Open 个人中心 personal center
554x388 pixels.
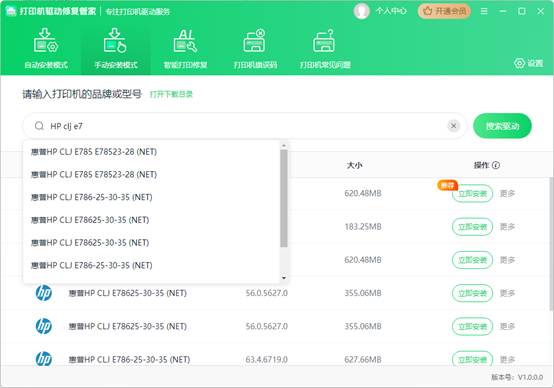pos(391,11)
